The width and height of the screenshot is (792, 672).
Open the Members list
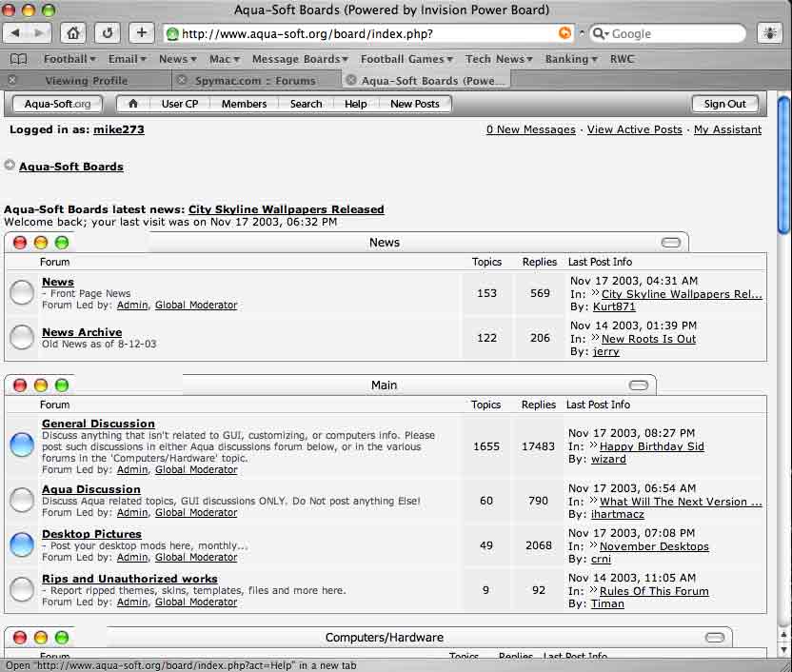click(x=244, y=104)
